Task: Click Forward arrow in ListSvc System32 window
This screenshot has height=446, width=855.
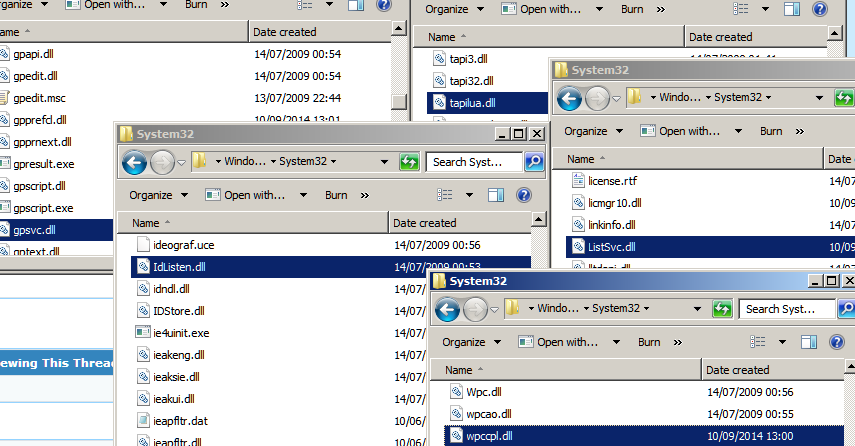Action: click(x=597, y=98)
